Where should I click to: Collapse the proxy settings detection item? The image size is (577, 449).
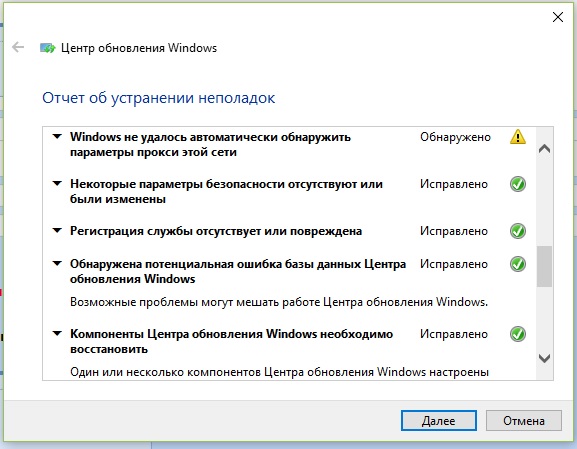tap(57, 137)
